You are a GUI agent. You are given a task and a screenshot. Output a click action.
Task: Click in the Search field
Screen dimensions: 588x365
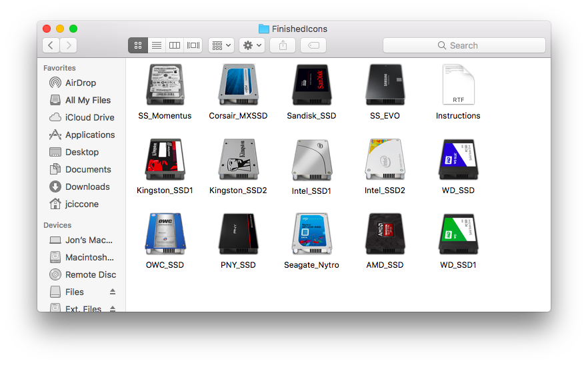[x=464, y=45]
